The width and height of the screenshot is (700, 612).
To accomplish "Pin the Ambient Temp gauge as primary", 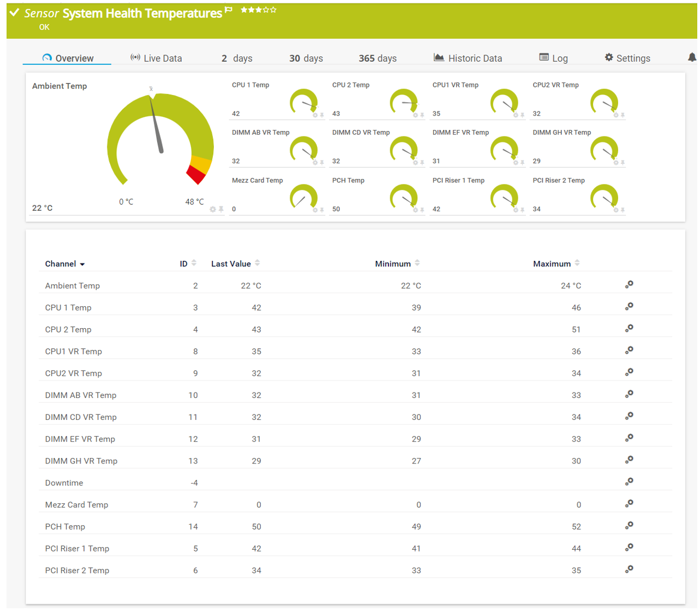I will point(221,209).
